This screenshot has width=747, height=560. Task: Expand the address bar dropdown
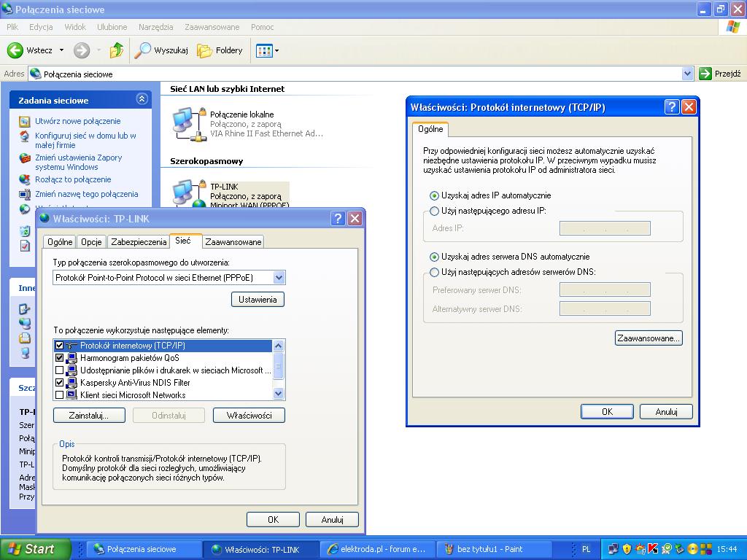687,74
